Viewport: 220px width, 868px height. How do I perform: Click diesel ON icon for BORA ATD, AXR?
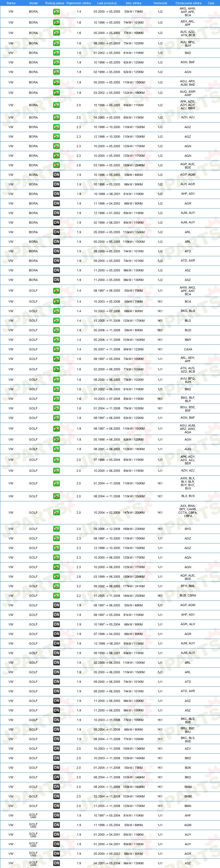(x=56, y=260)
